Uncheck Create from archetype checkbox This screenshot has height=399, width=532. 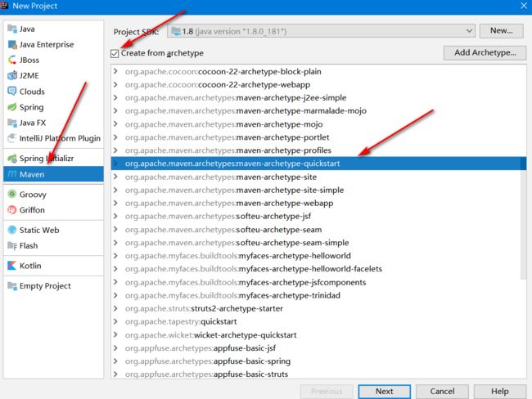[x=115, y=54]
